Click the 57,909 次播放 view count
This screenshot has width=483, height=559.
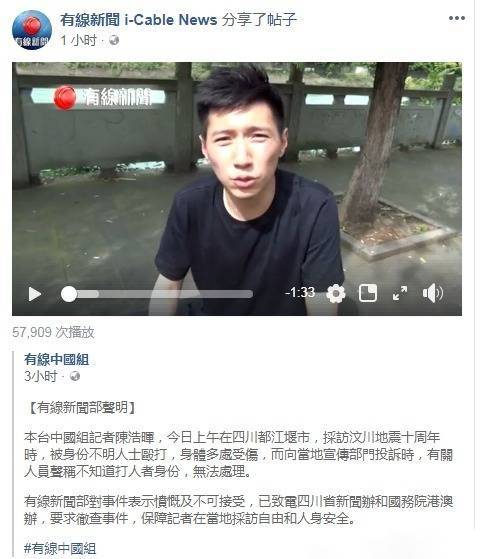pyautogui.click(x=53, y=332)
